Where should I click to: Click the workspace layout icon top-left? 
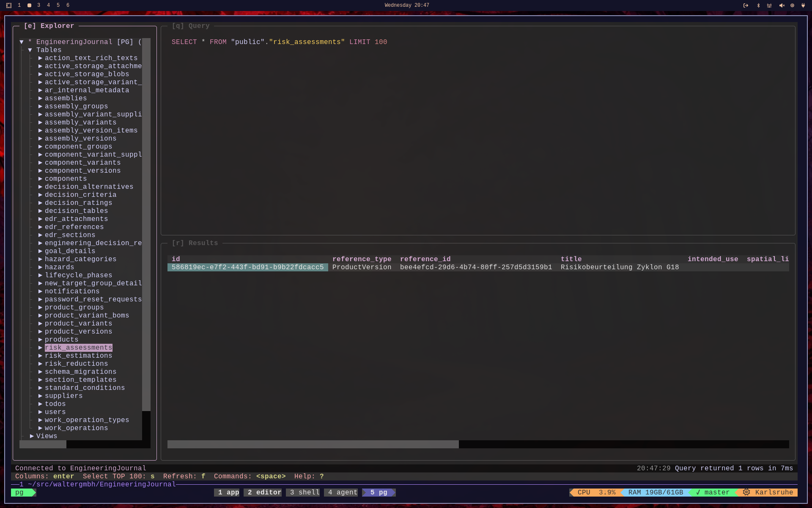pos(9,6)
